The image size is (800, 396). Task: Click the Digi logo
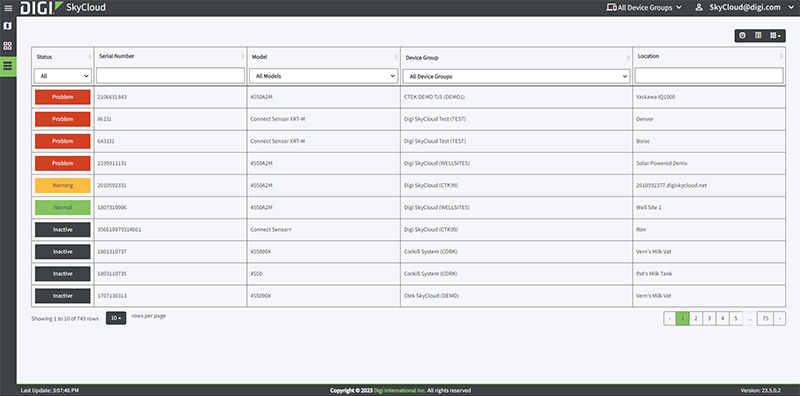41,8
